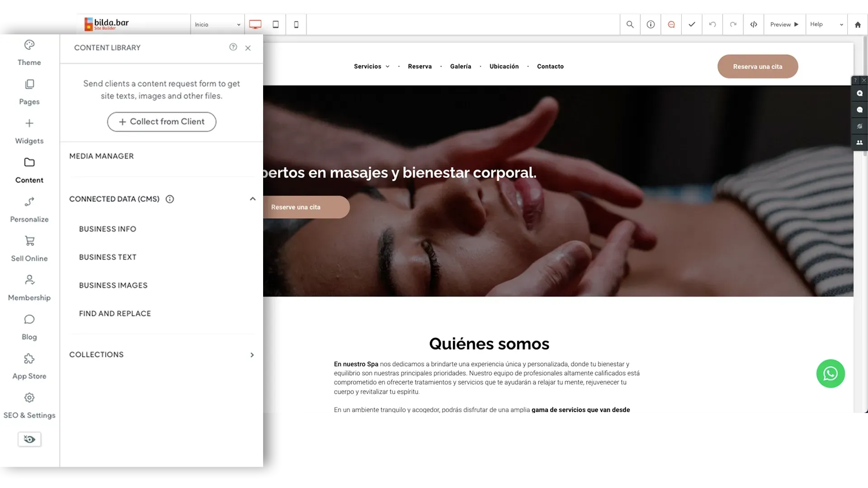Click the checkmark icon in toolbar
This screenshot has height=488, width=868.
click(x=692, y=24)
